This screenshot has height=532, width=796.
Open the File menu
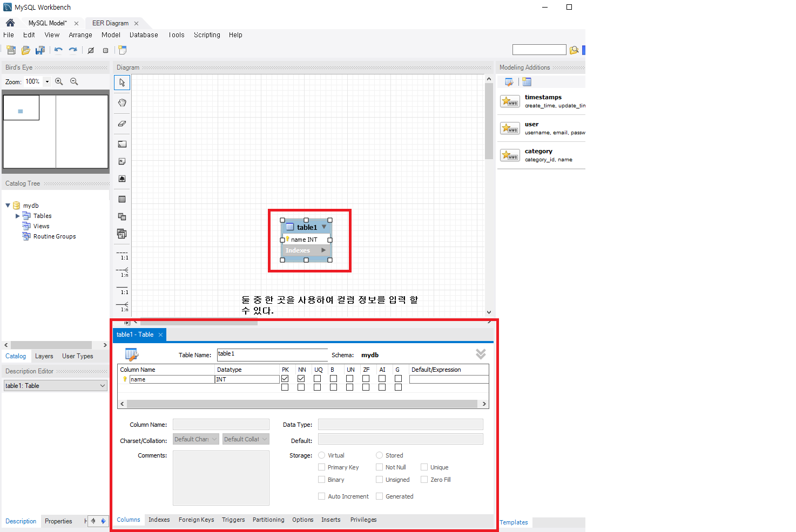[9, 35]
